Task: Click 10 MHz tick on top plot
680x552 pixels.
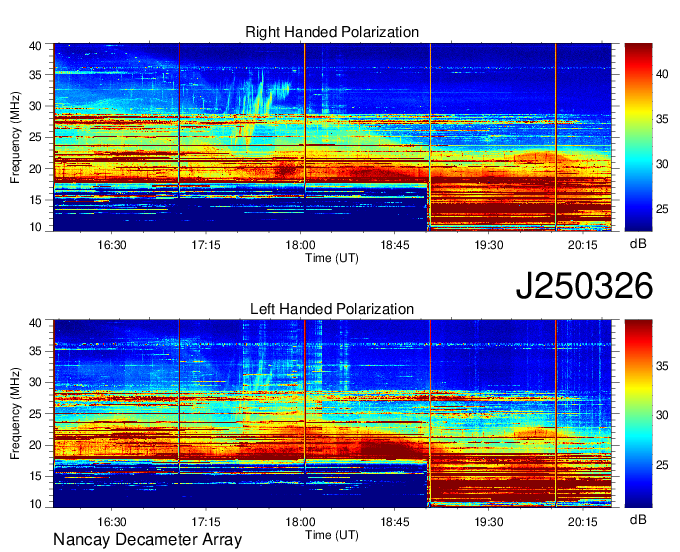Action: pos(35,227)
